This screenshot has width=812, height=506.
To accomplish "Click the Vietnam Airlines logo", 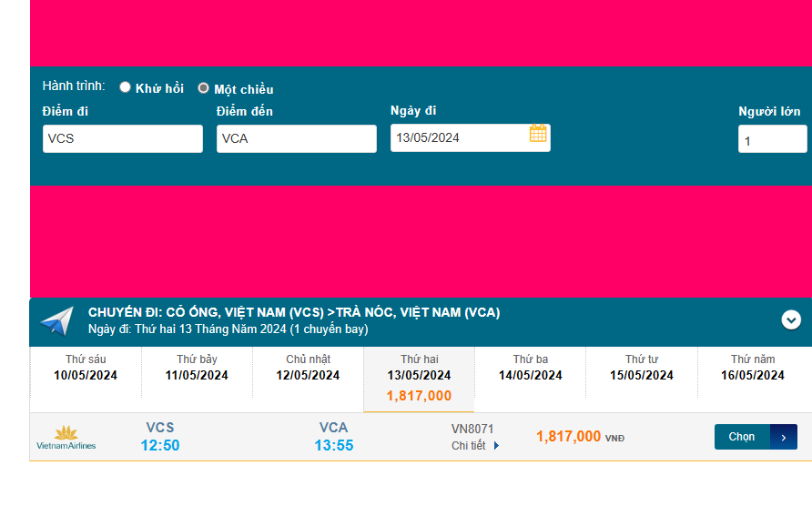I will (66, 438).
